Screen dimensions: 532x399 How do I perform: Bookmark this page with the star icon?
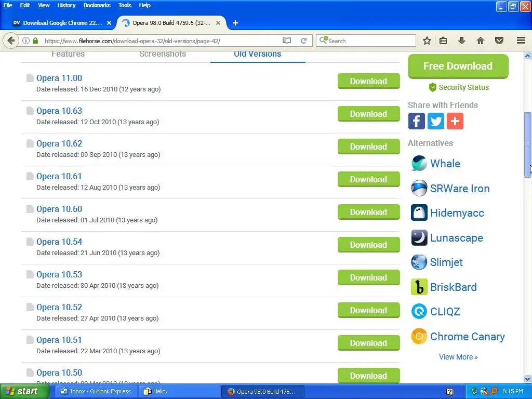pos(427,41)
